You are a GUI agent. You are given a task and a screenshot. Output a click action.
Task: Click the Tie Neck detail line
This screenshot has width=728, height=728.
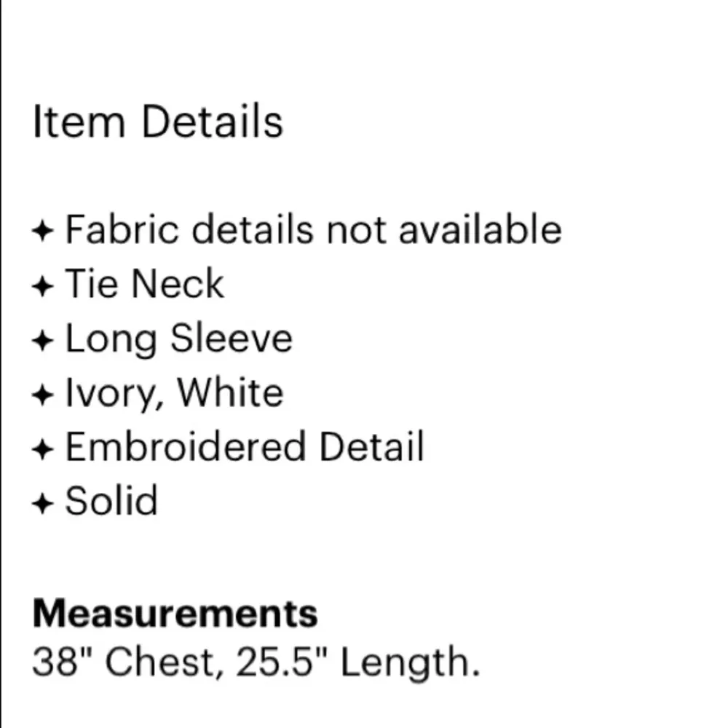click(144, 284)
